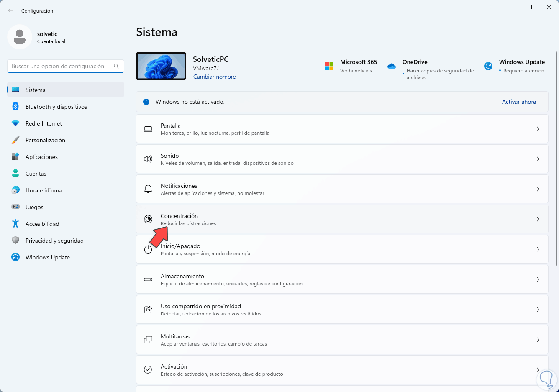Open Sonido using the right chevron
Screen dimensions: 559x392
(538, 159)
